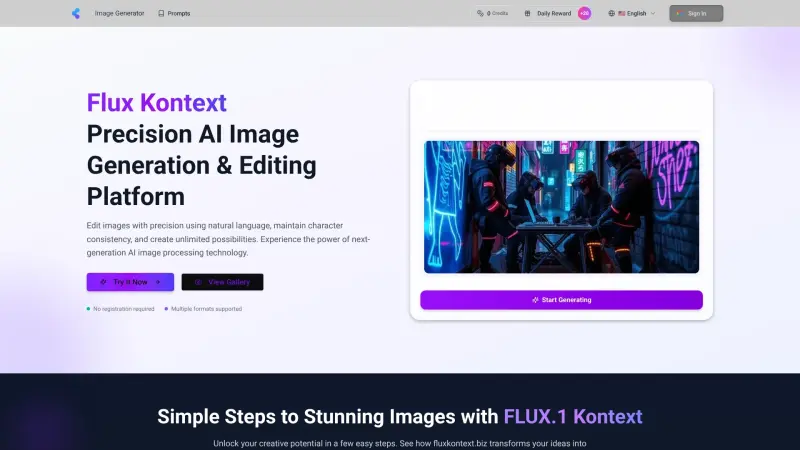Open the Image Generator nav link
This screenshot has height=450, width=800.
pos(119,13)
